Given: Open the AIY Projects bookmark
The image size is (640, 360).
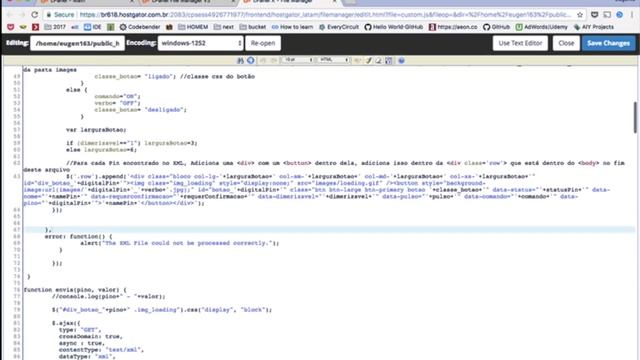Looking at the screenshot, I should [593, 27].
